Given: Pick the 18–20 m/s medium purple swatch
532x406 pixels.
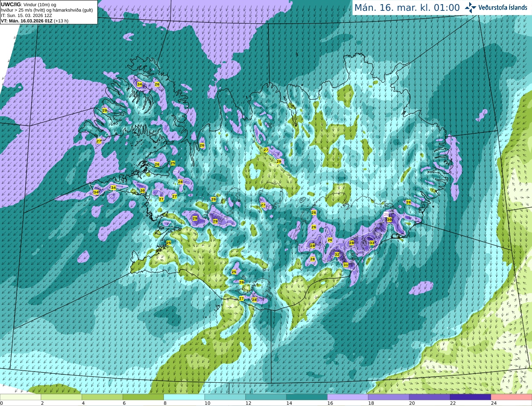Looking at the screenshot, I should point(389,397).
